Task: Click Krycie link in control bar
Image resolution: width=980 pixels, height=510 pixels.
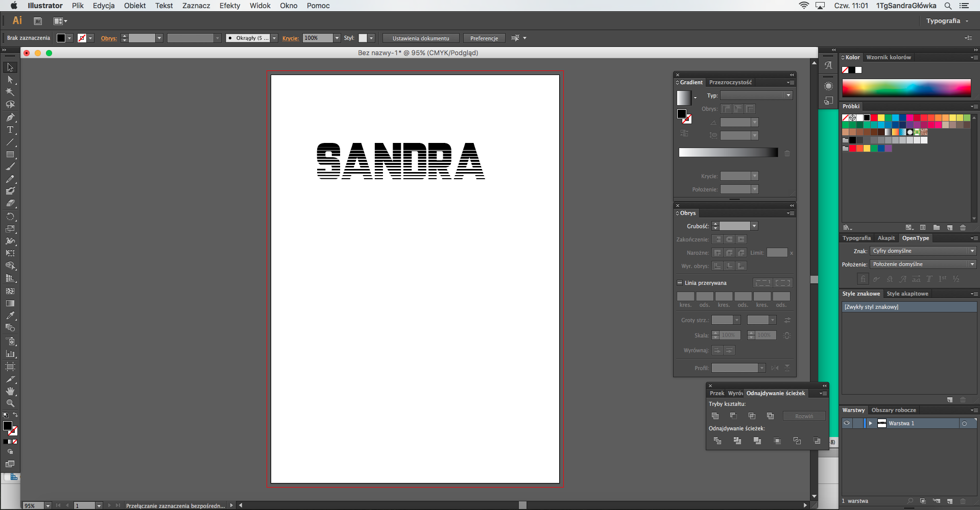Action: coord(291,38)
